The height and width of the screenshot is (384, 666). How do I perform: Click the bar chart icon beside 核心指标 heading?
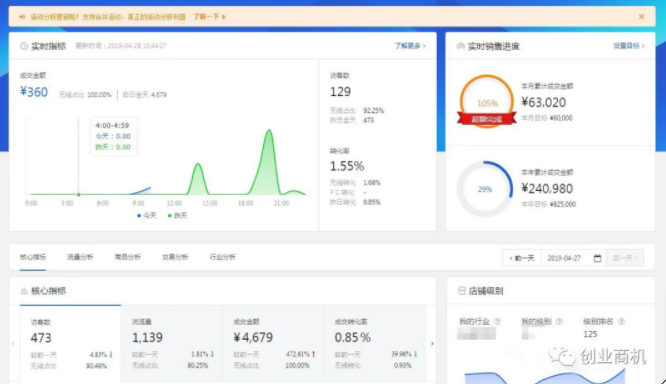(x=24, y=291)
